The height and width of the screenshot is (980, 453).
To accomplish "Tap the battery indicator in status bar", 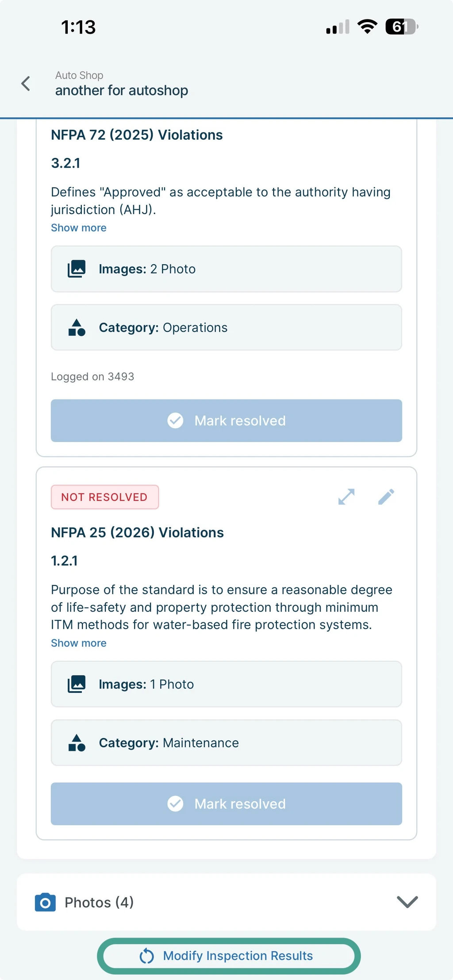I will [x=402, y=27].
